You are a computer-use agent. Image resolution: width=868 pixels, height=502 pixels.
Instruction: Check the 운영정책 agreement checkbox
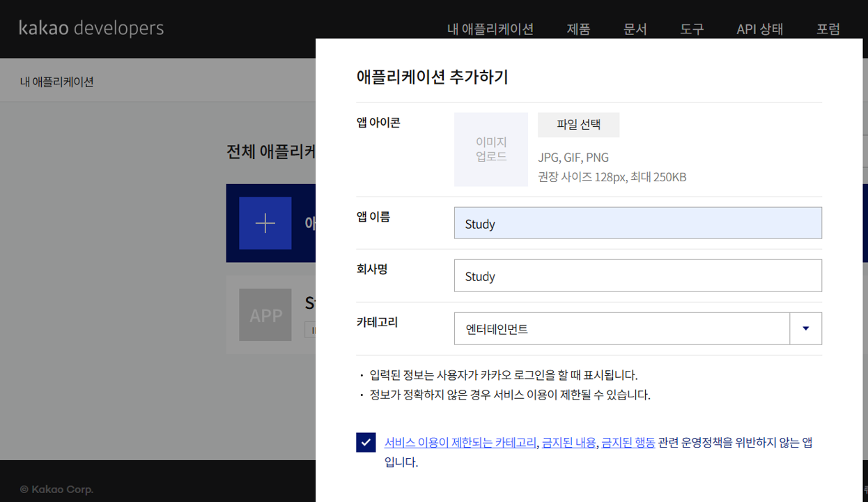point(366,442)
